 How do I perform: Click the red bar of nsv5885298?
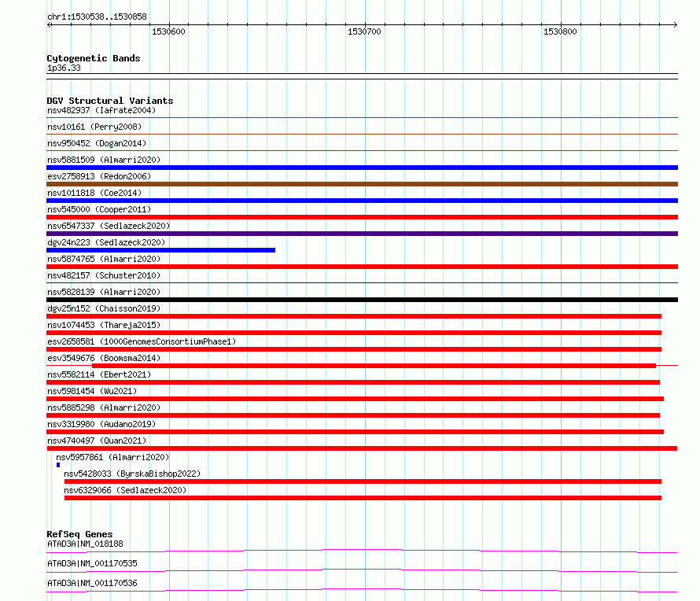coord(353,415)
